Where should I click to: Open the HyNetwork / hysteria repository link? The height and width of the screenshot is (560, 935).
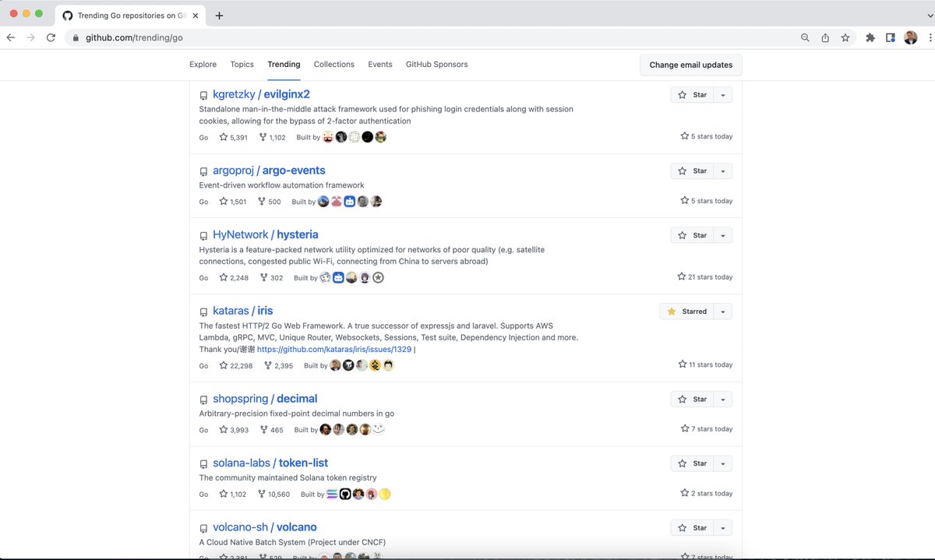coord(265,234)
